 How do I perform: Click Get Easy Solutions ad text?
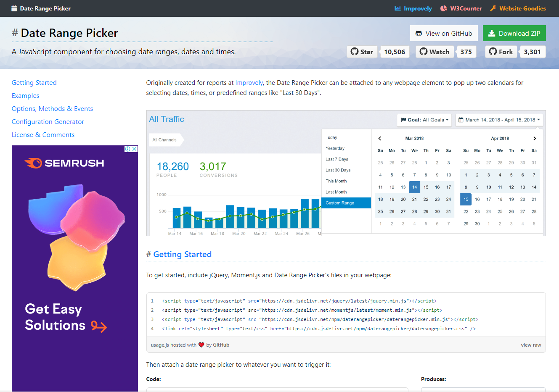55,317
